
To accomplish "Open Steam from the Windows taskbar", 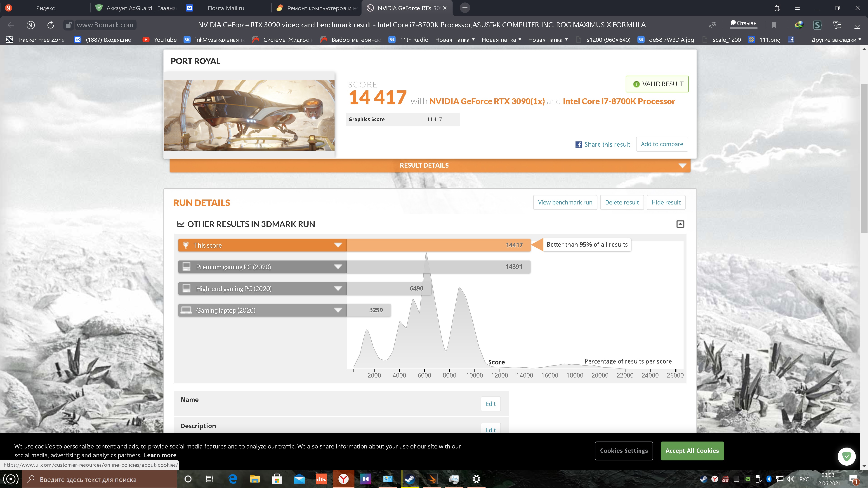I will (x=410, y=479).
